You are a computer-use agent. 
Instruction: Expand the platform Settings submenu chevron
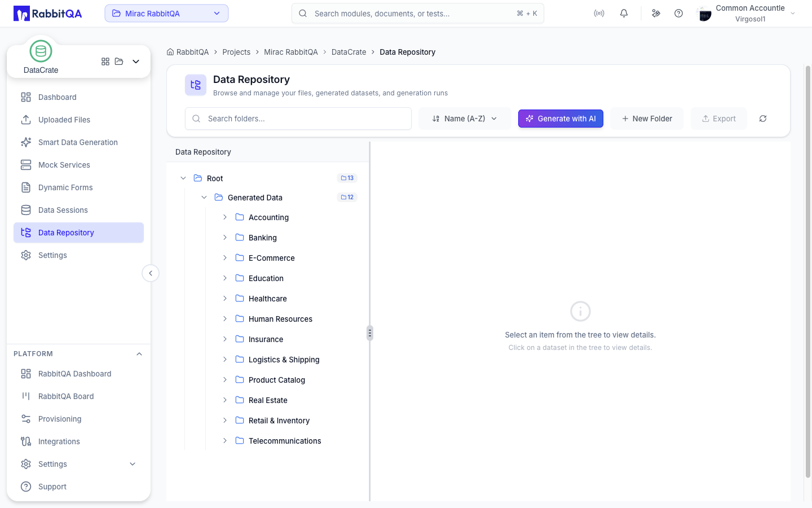coord(133,464)
